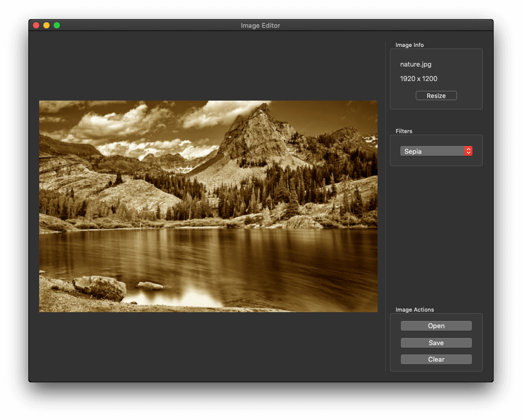
Task: Minimize the window with the yellow button
Action: tap(46, 25)
